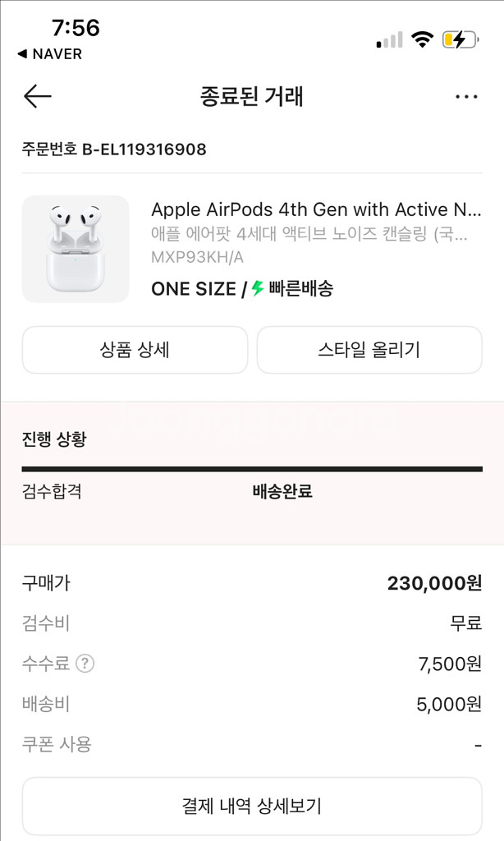Tap the model number MXP93KH/A
The height and width of the screenshot is (841, 504).
coord(197,257)
